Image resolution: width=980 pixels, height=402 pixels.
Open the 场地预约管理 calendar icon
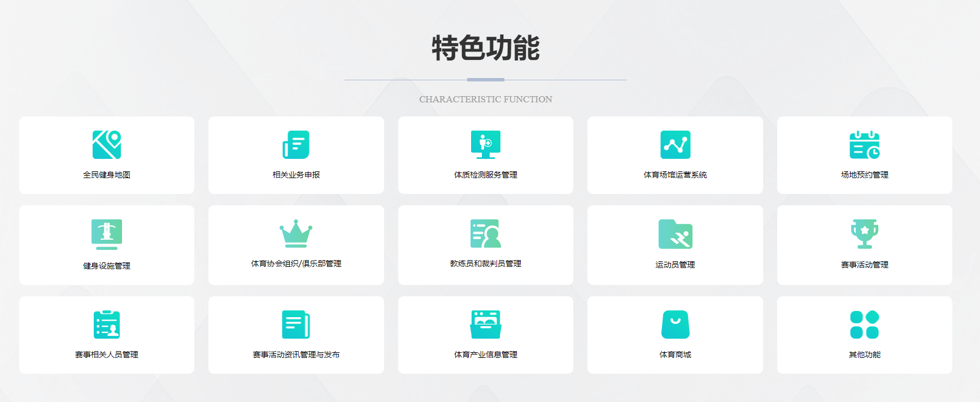(x=864, y=145)
